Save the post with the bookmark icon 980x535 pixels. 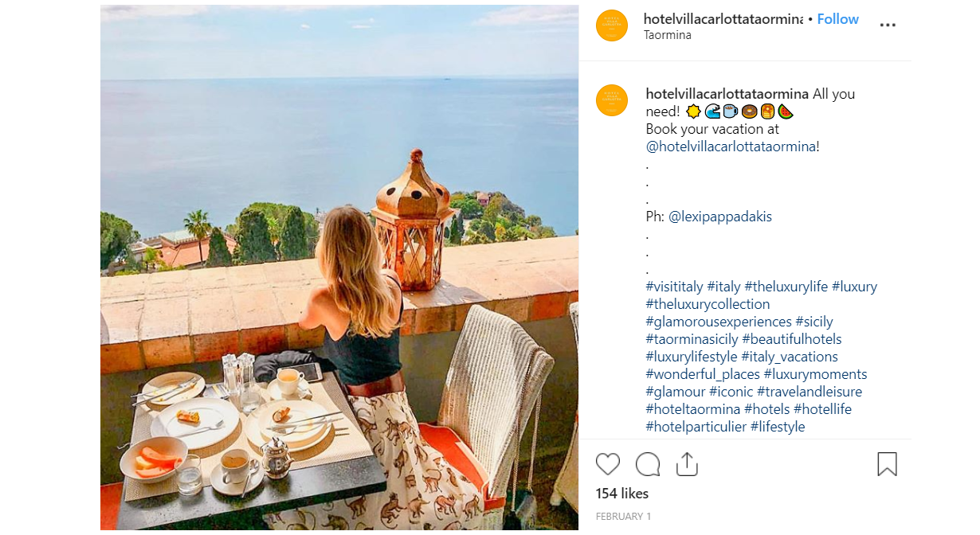coord(887,464)
